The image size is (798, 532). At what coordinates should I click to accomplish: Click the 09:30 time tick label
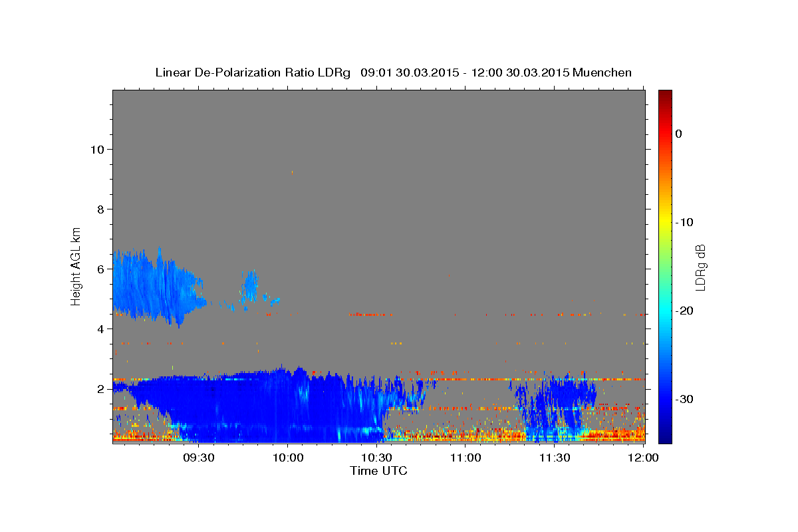coord(199,458)
